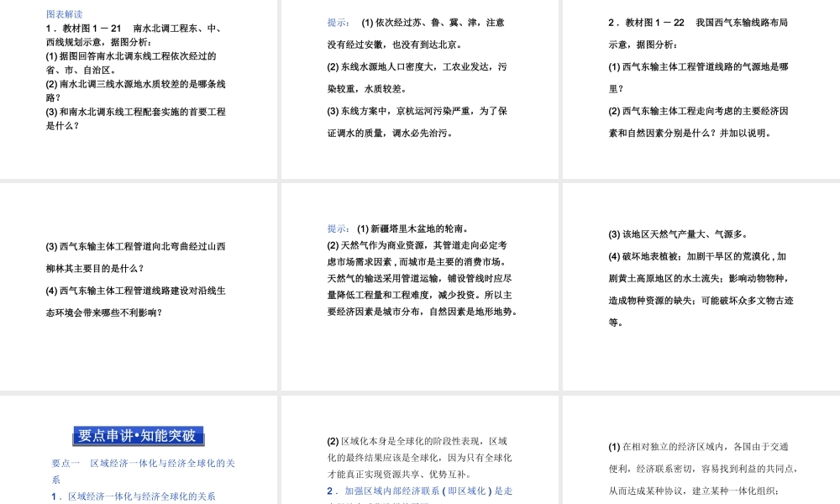Click the "提示:" label before 依次经过苏、鲁、冀、津
This screenshot has width=840, height=504.
coord(340,23)
